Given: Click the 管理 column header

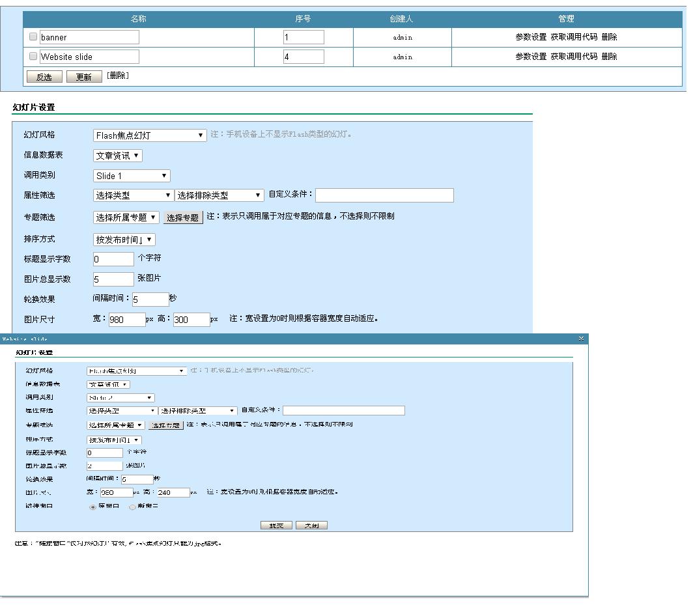Looking at the screenshot, I should click(x=566, y=19).
